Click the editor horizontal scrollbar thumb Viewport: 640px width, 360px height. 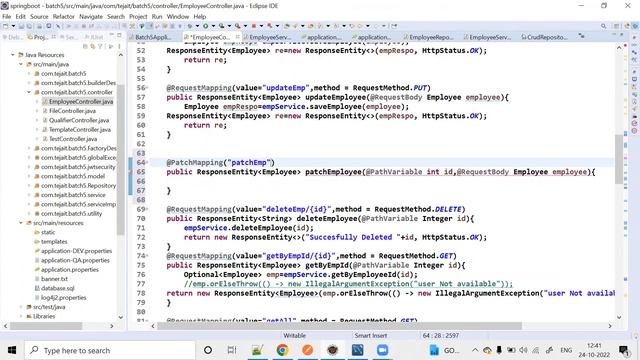[x=339, y=326]
